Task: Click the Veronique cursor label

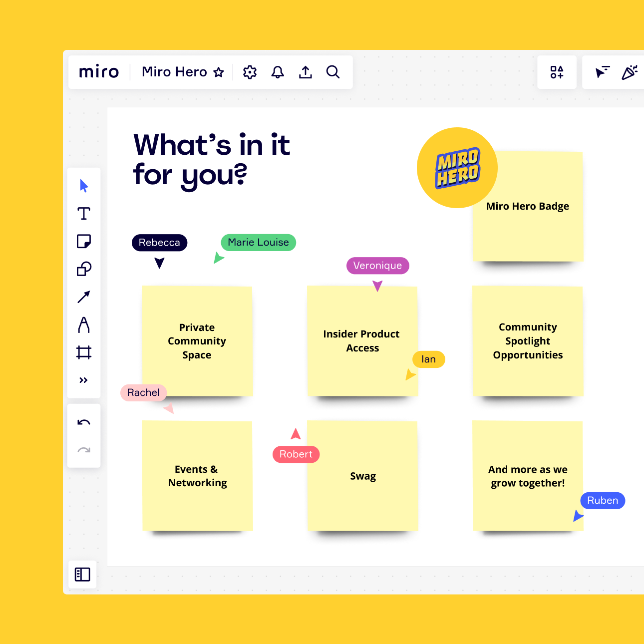Action: click(378, 266)
